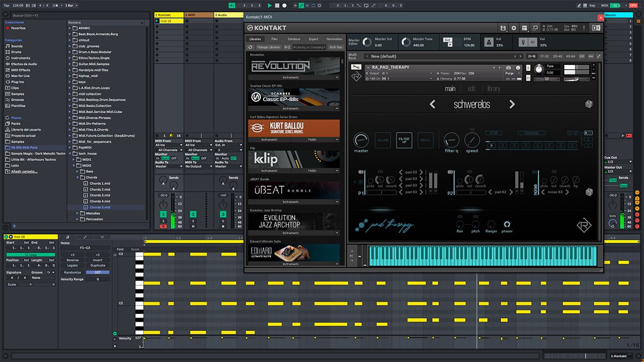This screenshot has width=644, height=362.
Task: Click the Drums category icon in browser
Action: point(7,52)
